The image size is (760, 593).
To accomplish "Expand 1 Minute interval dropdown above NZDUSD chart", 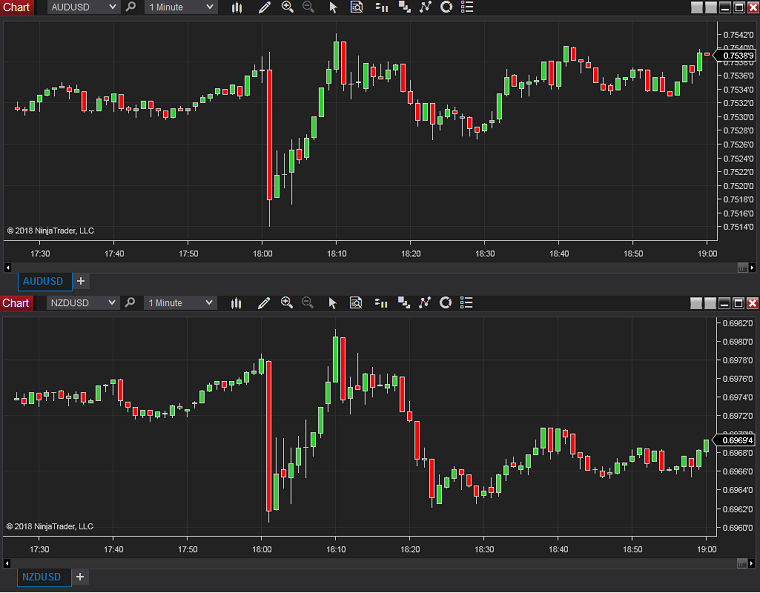I will tap(209, 303).
